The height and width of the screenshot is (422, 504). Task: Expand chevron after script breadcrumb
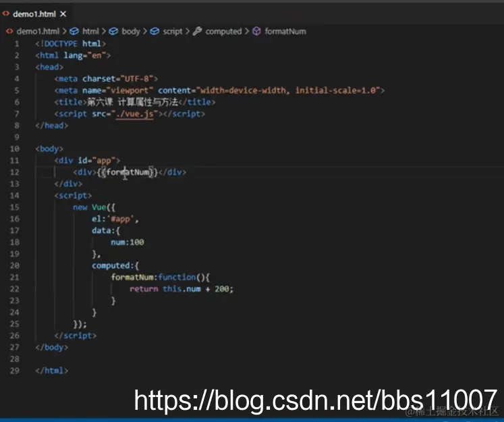tap(188, 31)
